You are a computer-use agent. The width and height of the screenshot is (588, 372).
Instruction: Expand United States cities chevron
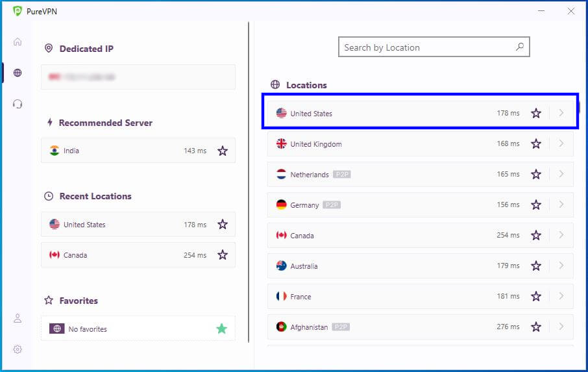[x=561, y=112]
